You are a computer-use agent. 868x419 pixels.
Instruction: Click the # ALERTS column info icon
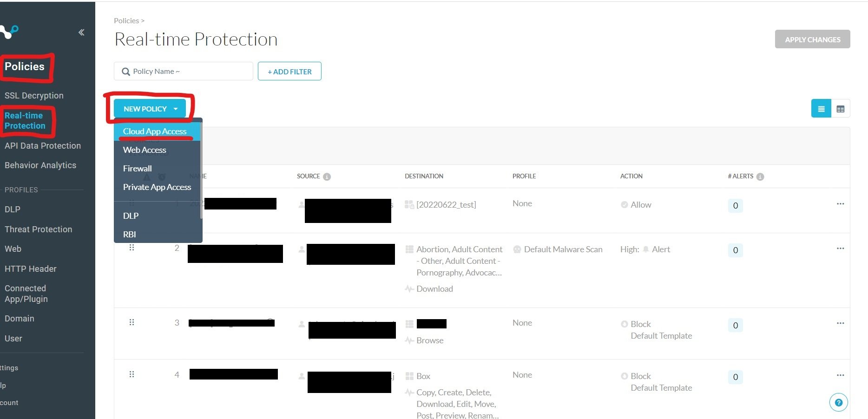(760, 177)
